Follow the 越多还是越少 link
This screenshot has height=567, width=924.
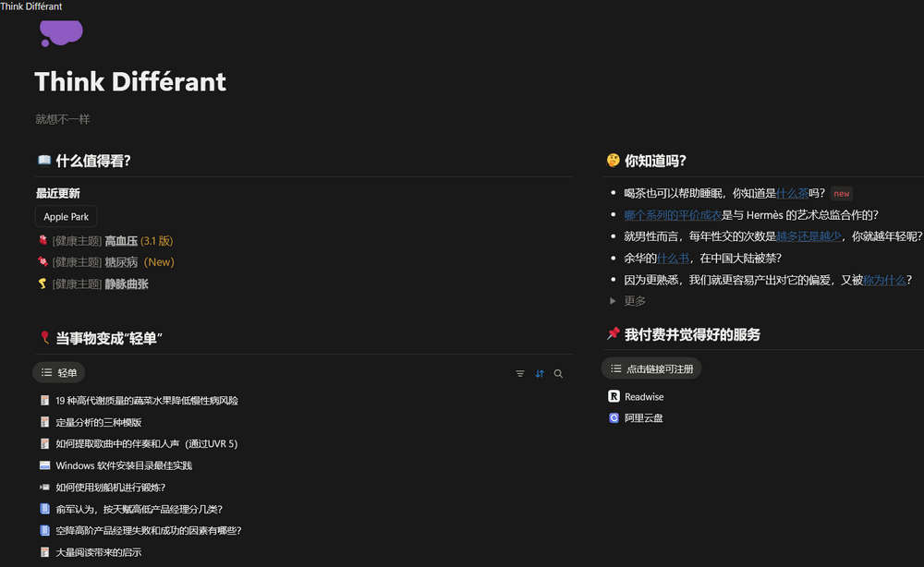pyautogui.click(x=808, y=236)
